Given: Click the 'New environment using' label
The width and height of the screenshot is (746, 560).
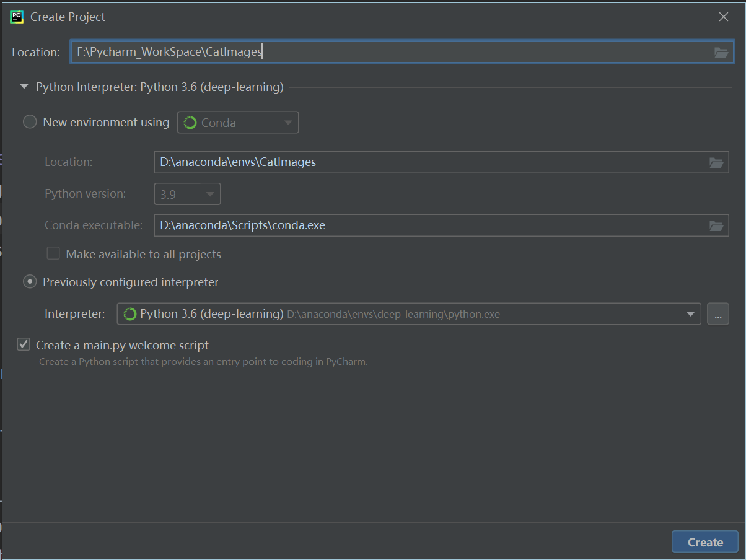Looking at the screenshot, I should click(106, 123).
